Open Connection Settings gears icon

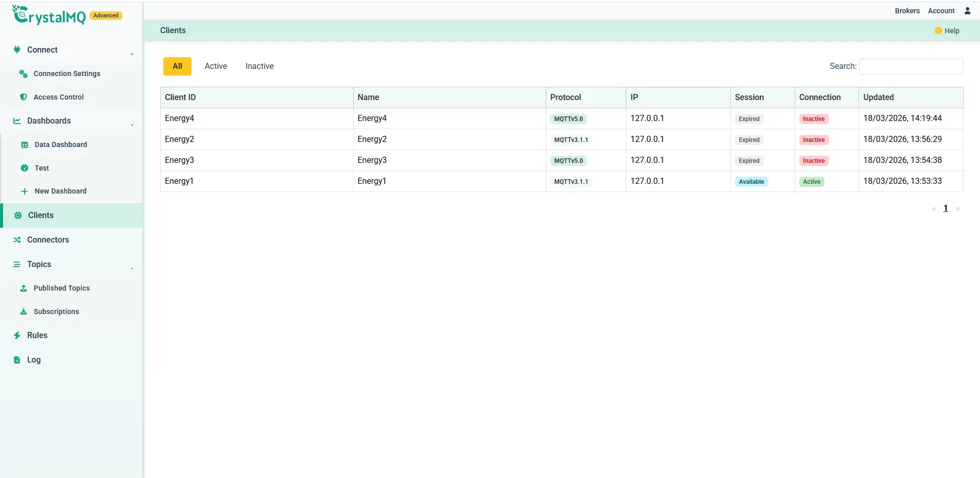click(x=23, y=74)
